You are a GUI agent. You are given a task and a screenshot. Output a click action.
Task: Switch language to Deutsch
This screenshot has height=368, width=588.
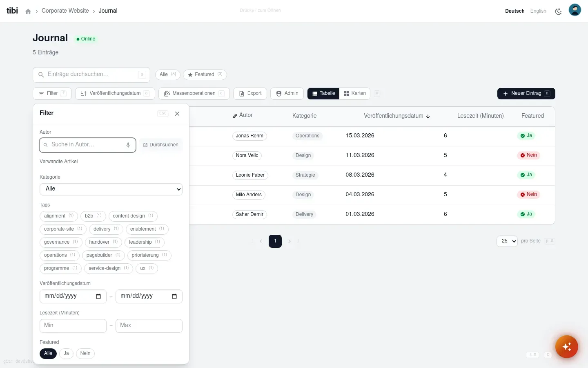[515, 11]
